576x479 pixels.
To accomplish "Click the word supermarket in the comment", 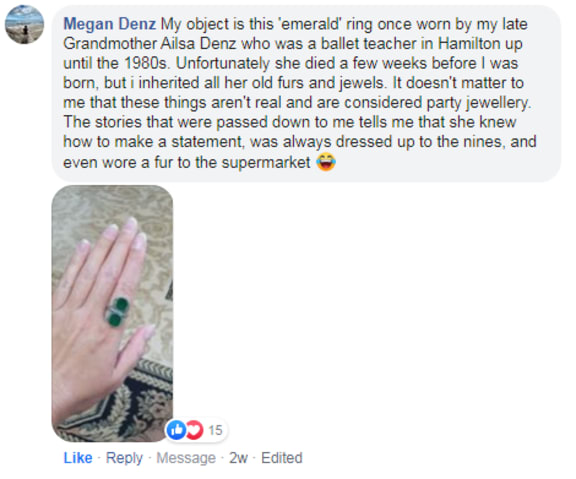I will (x=266, y=162).
